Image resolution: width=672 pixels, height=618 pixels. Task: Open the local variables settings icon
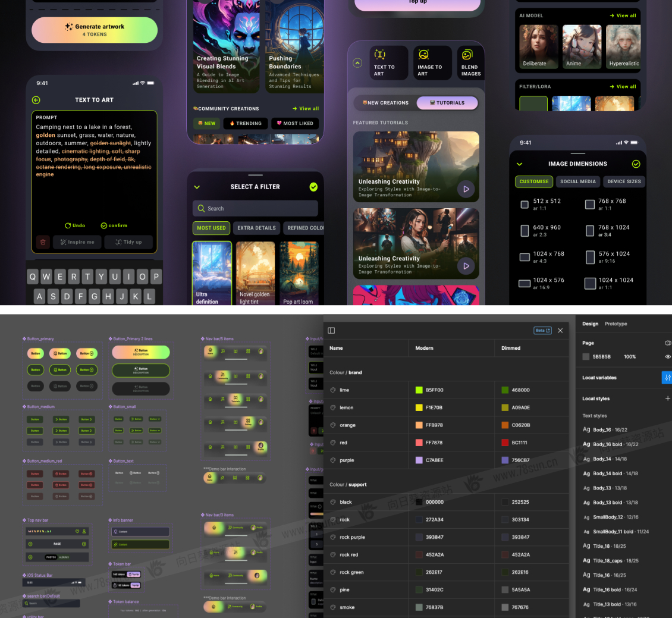point(667,378)
